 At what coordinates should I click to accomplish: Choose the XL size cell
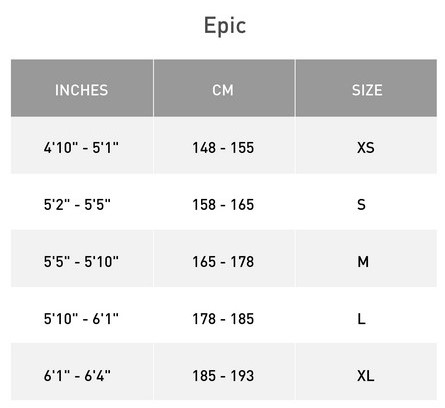tap(366, 372)
